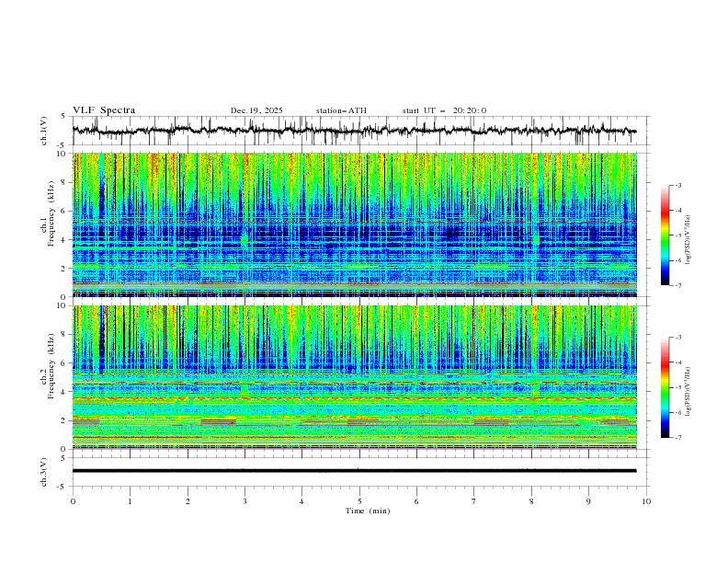This screenshot has width=728, height=563.
Task: Click the 'ch.1(V)' waveform axis label
Action: 44,131
